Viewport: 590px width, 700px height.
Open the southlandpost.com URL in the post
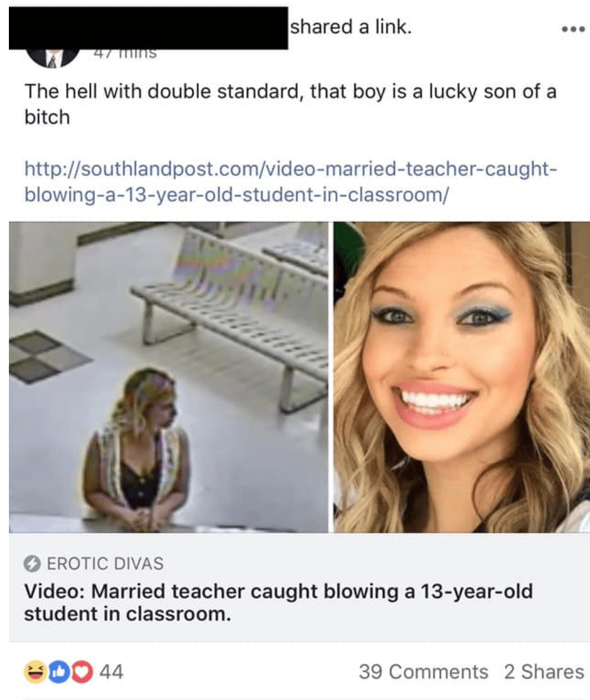point(290,182)
